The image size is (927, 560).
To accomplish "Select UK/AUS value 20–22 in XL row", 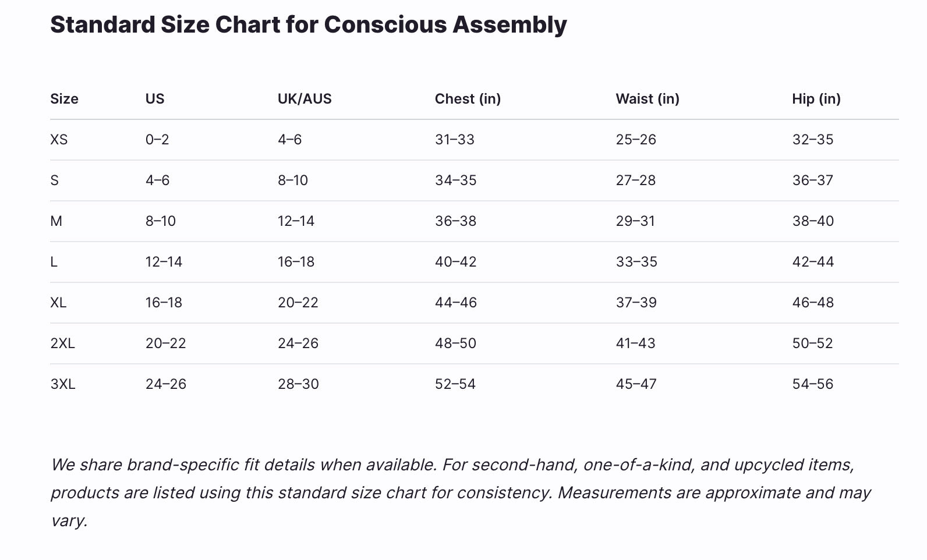I will (x=298, y=303).
